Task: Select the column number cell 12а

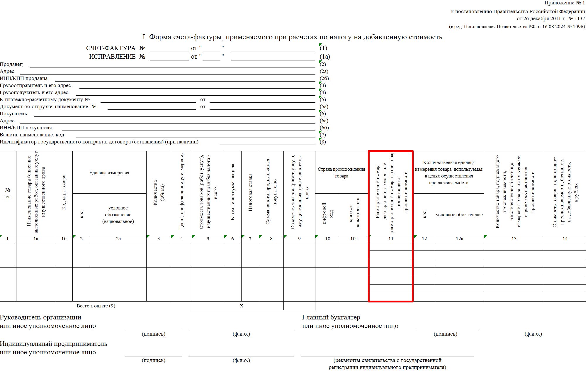Action: pyautogui.click(x=459, y=239)
